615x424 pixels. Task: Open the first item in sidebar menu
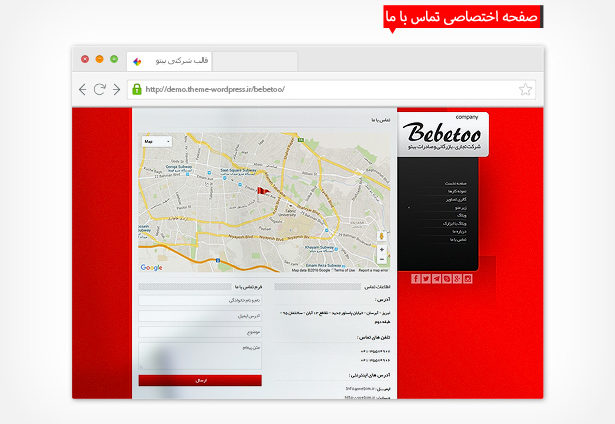point(455,184)
